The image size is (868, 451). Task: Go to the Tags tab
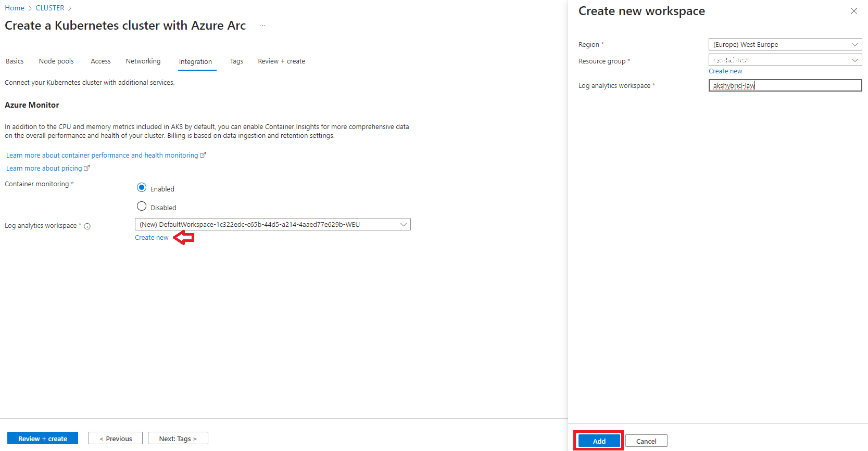[x=236, y=61]
